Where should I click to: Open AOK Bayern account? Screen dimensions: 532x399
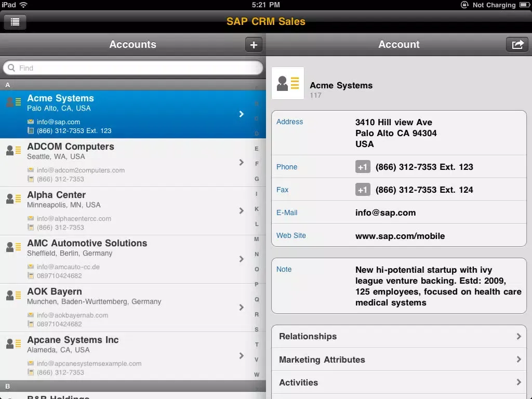coord(133,308)
